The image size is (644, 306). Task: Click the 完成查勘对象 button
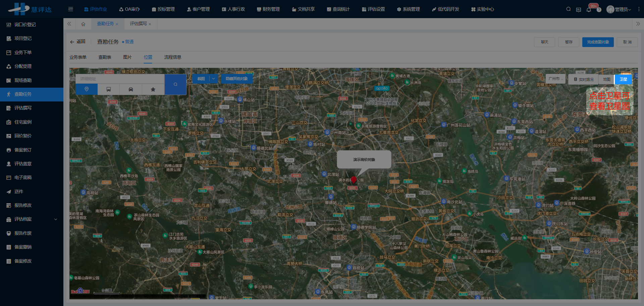pyautogui.click(x=598, y=42)
